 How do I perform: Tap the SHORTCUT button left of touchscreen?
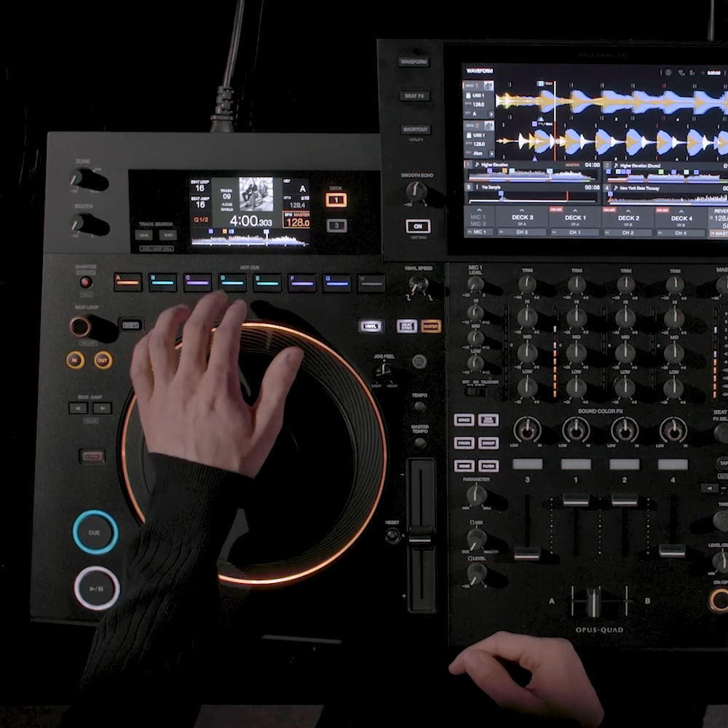click(x=415, y=129)
